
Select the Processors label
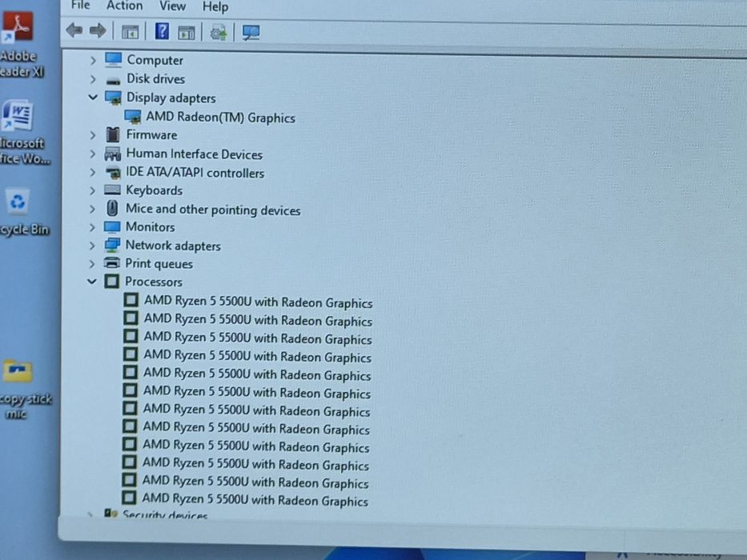point(154,282)
